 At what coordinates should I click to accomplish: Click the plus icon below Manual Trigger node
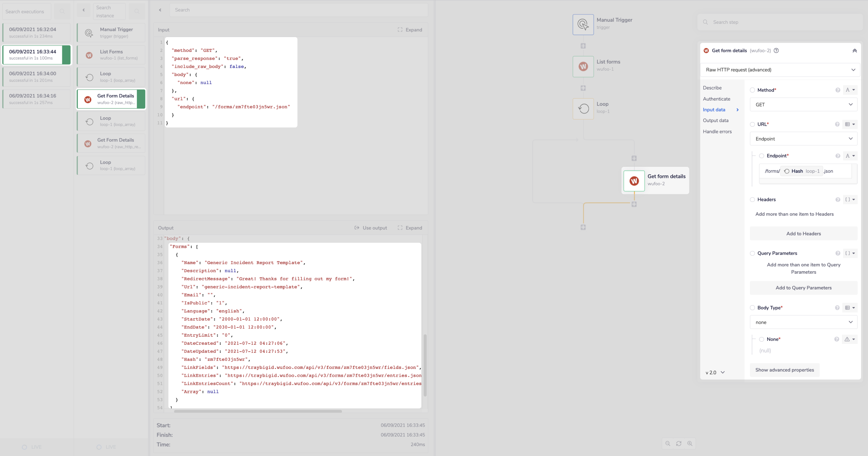pyautogui.click(x=583, y=46)
